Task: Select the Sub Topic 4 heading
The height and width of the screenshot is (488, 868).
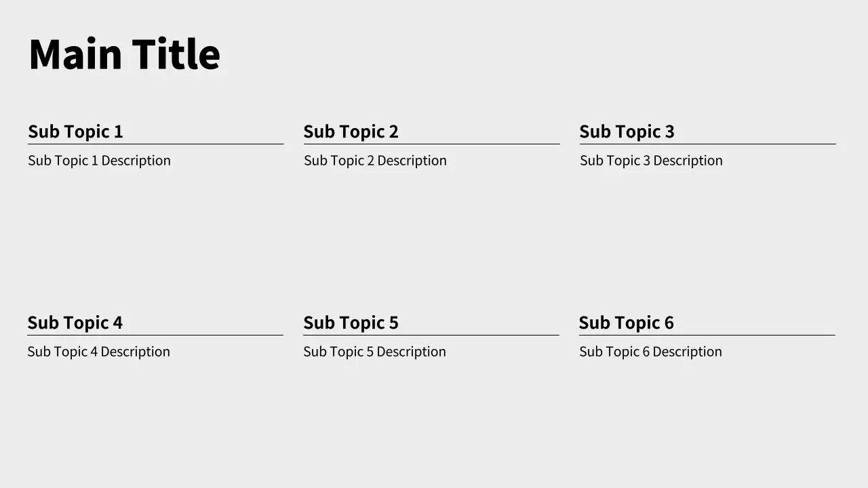Action: pyautogui.click(x=75, y=323)
